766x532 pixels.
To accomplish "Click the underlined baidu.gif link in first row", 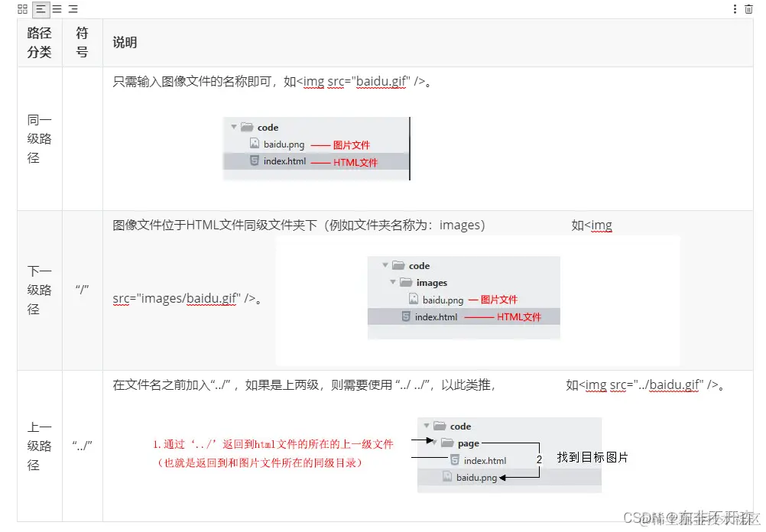I will 383,82.
